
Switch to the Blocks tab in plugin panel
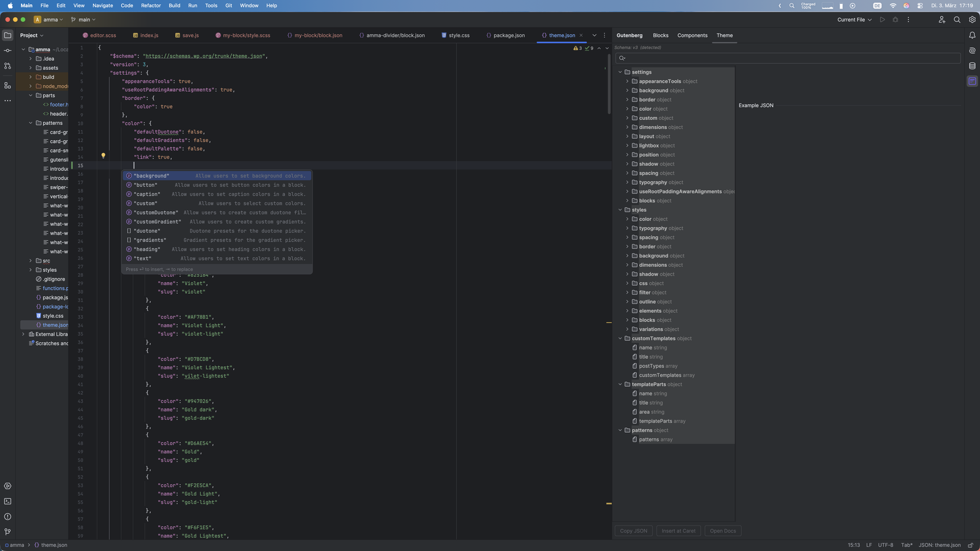pyautogui.click(x=660, y=36)
